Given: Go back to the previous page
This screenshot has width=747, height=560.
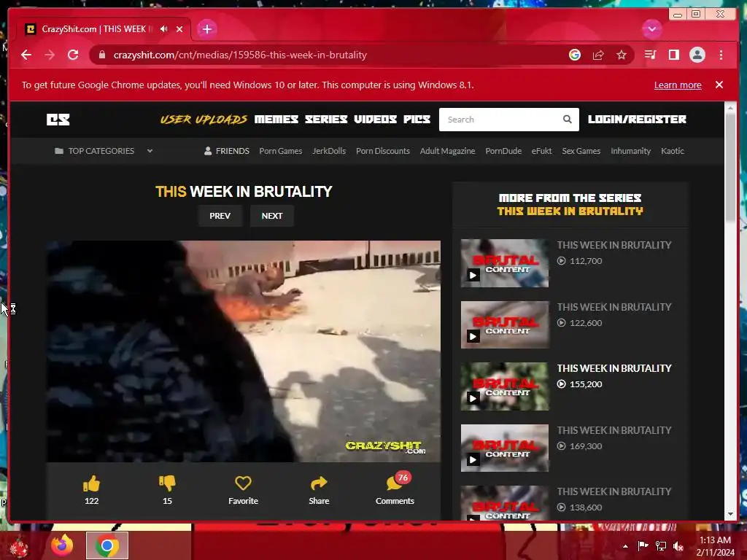Looking at the screenshot, I should 26,55.
